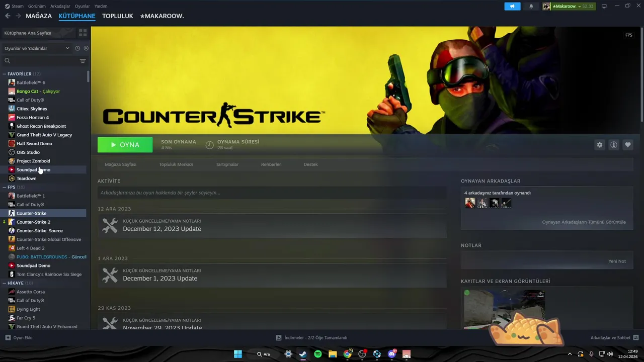Open Counter-Strike game settings gear
The height and width of the screenshot is (362, 644).
[600, 145]
